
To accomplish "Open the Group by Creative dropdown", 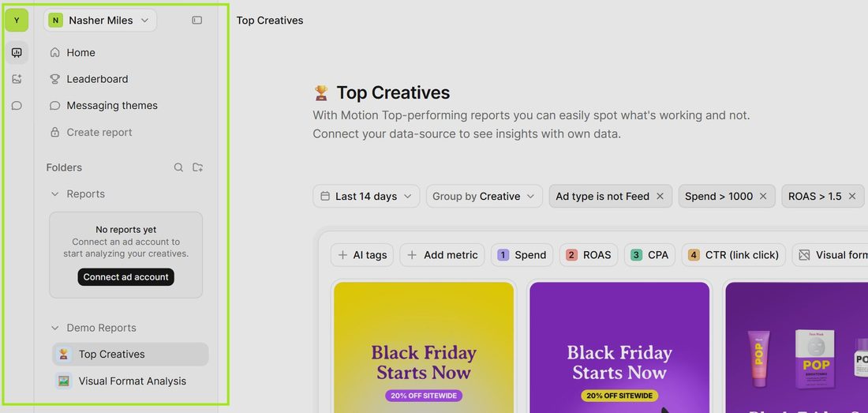I will (485, 196).
